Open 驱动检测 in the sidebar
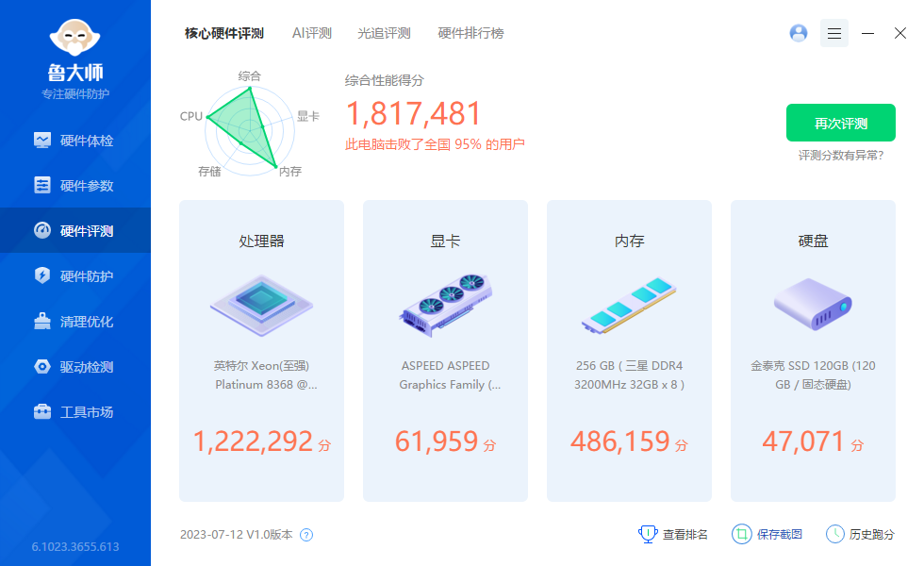The image size is (924, 566). coord(74,367)
